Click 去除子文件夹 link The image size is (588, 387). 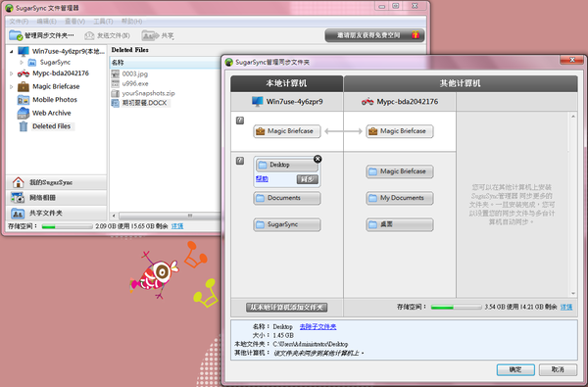click(318, 327)
